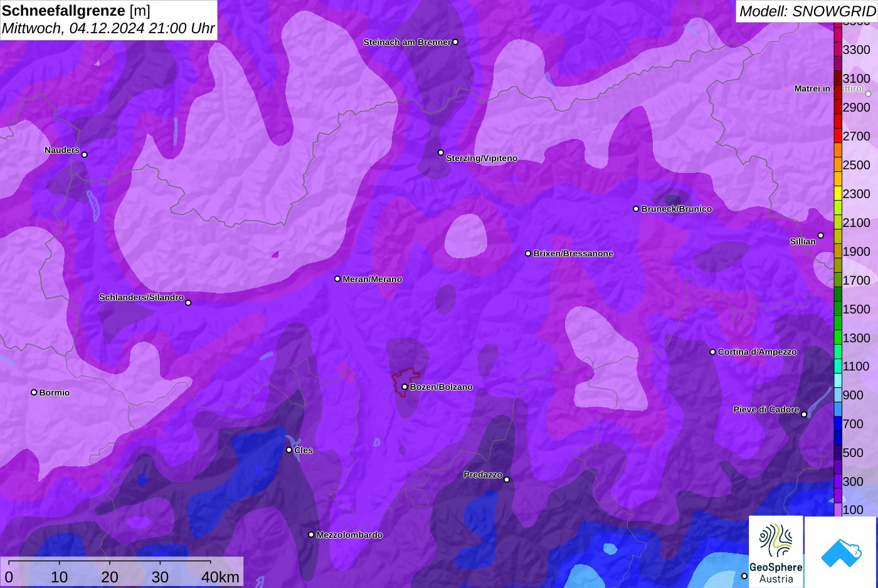Click the Bozen/Bolzano city label
Screen dimensions: 878x588
coord(441,387)
